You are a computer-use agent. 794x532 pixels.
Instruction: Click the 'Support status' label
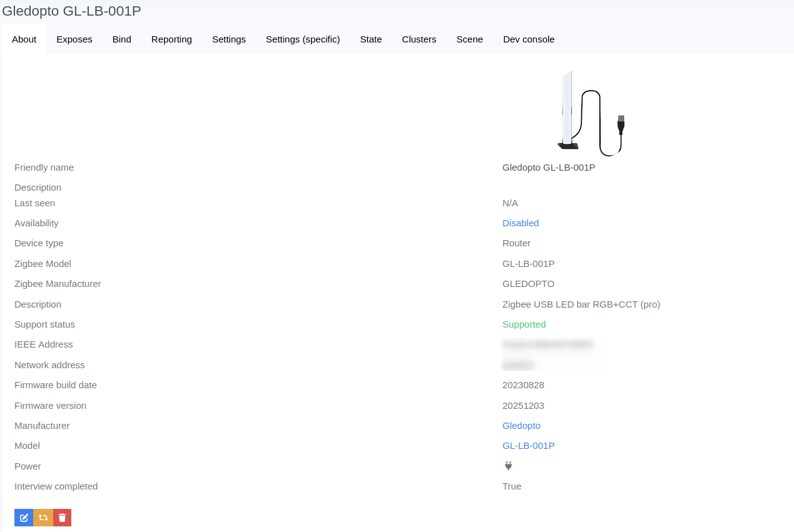(x=44, y=324)
